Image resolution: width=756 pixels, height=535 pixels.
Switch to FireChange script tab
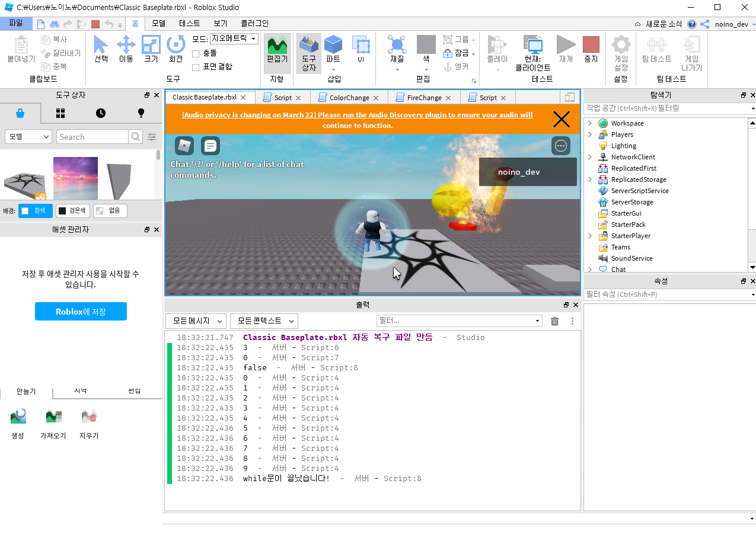point(424,98)
